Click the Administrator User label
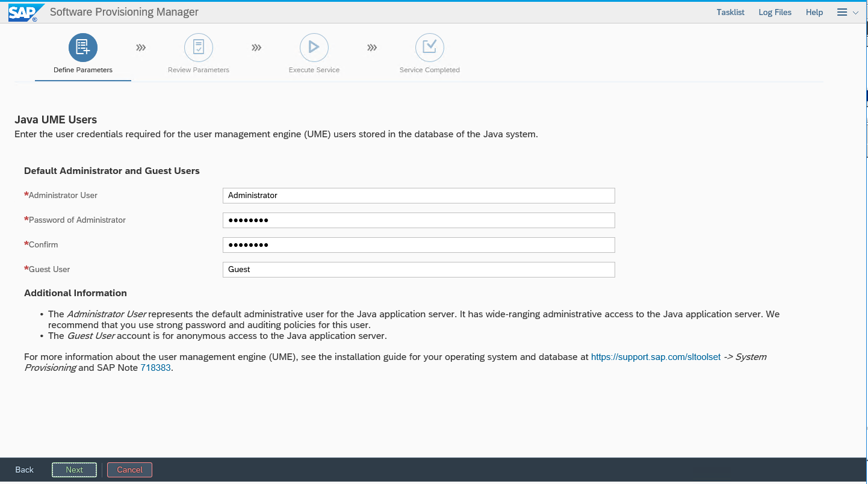The width and height of the screenshot is (868, 484). point(63,196)
